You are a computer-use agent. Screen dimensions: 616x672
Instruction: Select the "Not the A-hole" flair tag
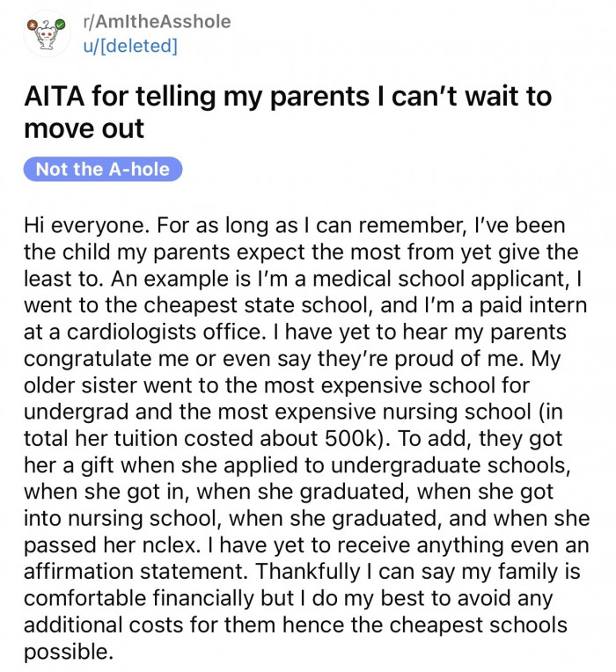tap(103, 170)
